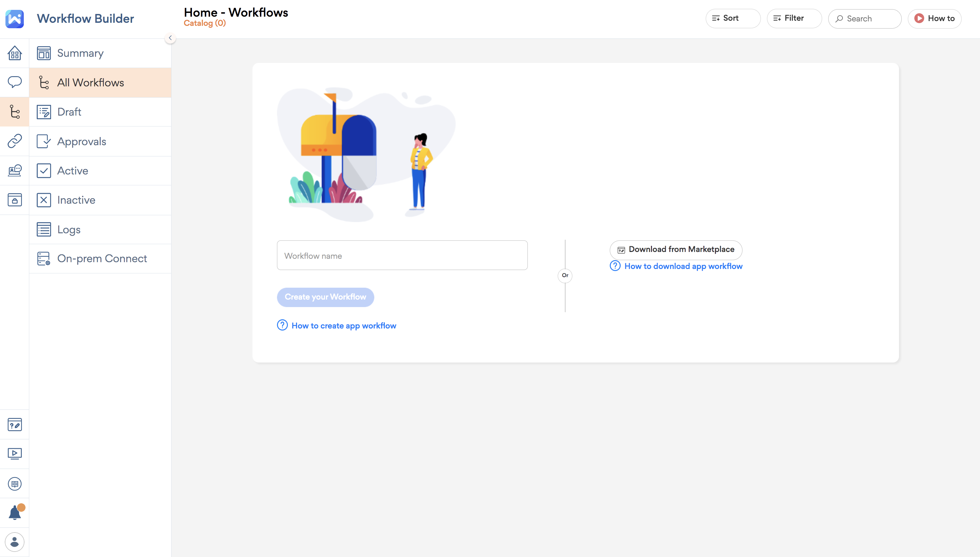Open the user profile avatar icon
This screenshot has width=980, height=557.
click(15, 542)
